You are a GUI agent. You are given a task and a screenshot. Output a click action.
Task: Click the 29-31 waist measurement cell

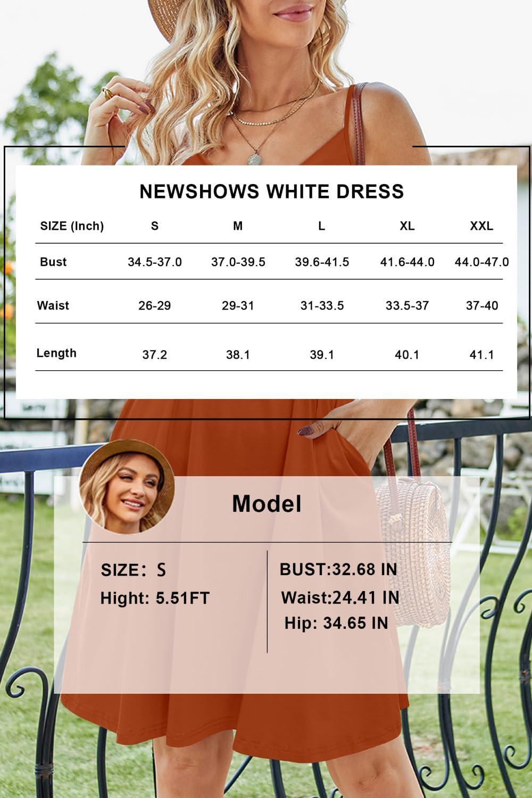pos(238,306)
